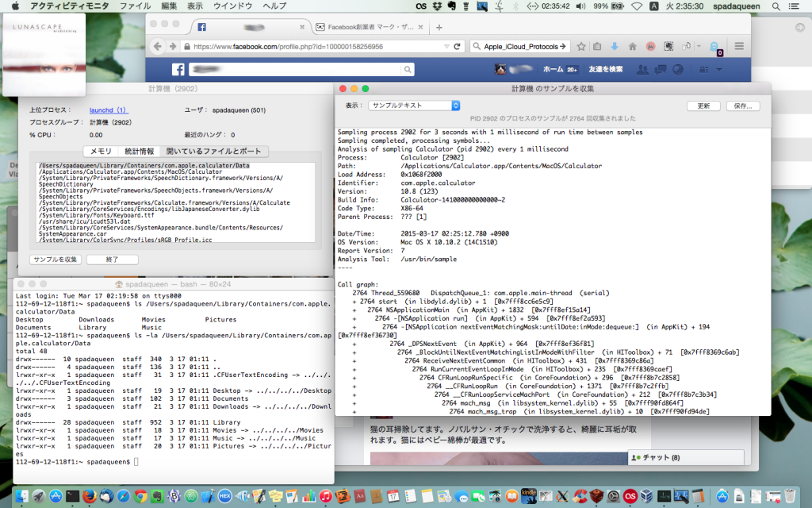This screenshot has height=508, width=812.
Task: Open the Firefox hamburger menu
Action: (x=739, y=46)
